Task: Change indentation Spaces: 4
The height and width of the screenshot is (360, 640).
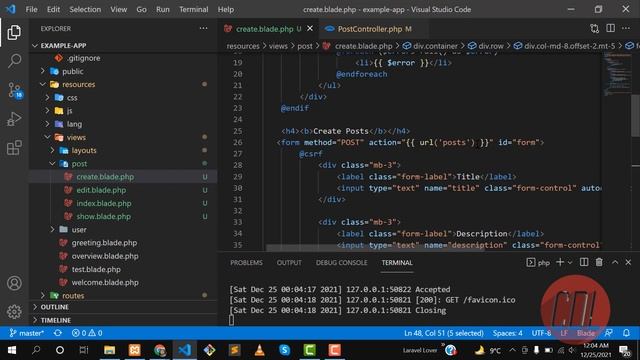Action: [507, 333]
